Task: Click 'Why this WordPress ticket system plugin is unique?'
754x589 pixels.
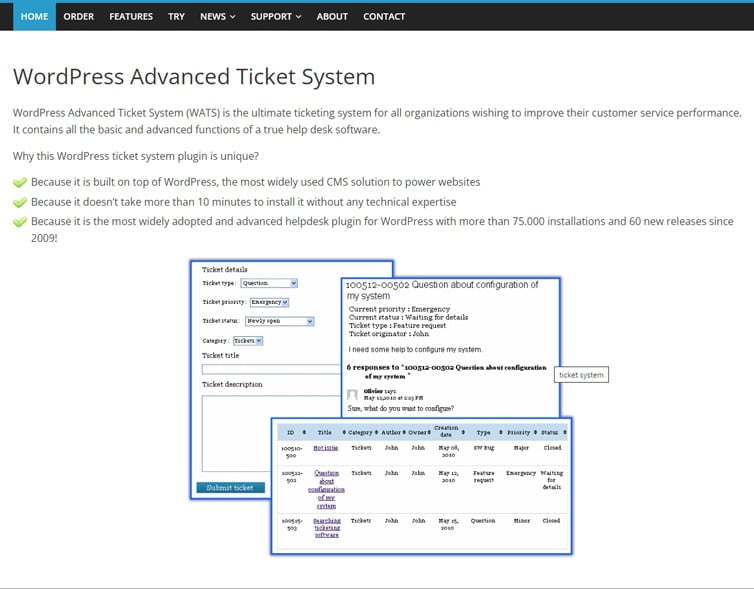Action: [x=136, y=156]
